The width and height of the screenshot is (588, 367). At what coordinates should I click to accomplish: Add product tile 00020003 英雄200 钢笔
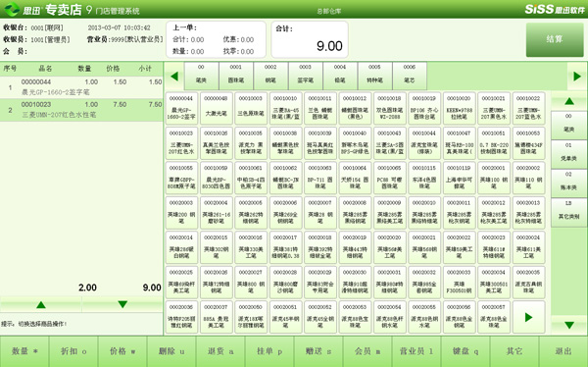[181, 213]
